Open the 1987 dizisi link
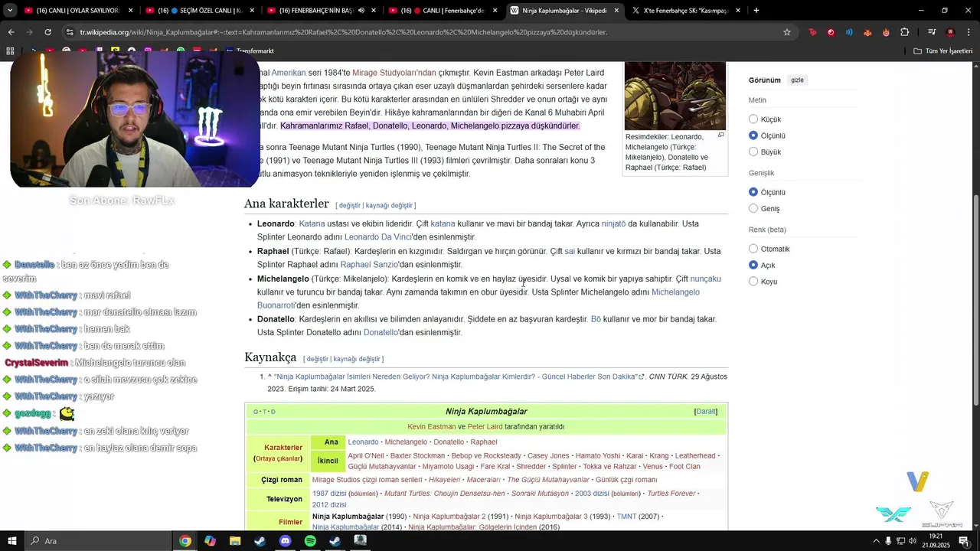This screenshot has width=980, height=551. (x=331, y=494)
